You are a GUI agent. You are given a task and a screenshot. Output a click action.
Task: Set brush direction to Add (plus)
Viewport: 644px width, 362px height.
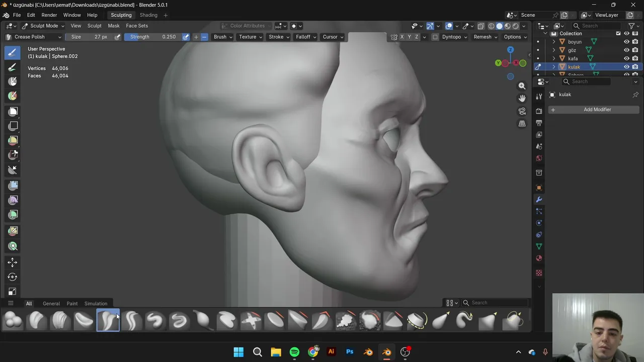coord(196,37)
